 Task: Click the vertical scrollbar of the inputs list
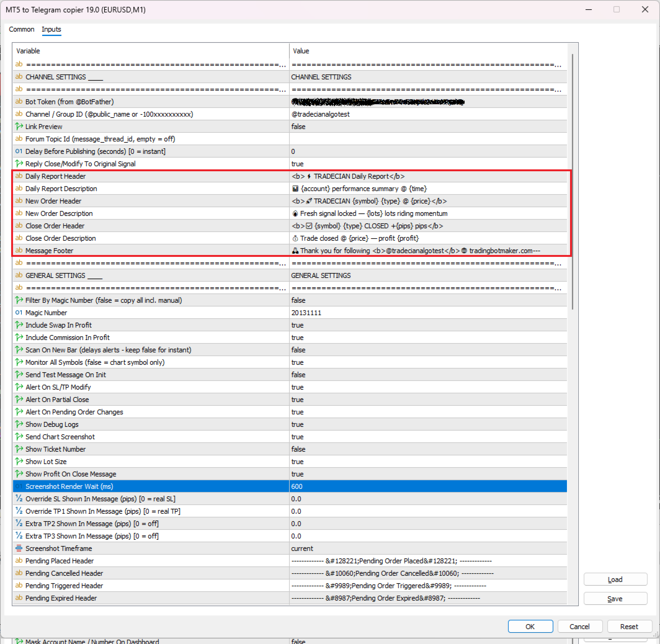coord(573,182)
